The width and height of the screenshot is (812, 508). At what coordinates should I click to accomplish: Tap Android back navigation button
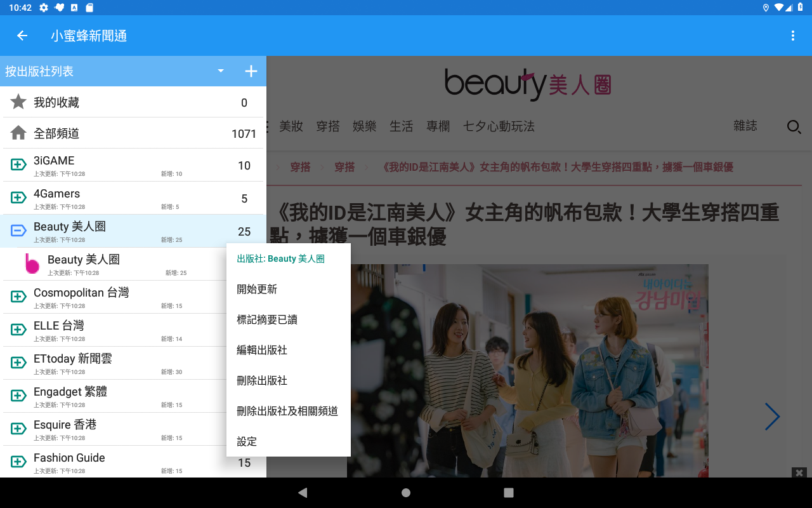click(x=303, y=493)
